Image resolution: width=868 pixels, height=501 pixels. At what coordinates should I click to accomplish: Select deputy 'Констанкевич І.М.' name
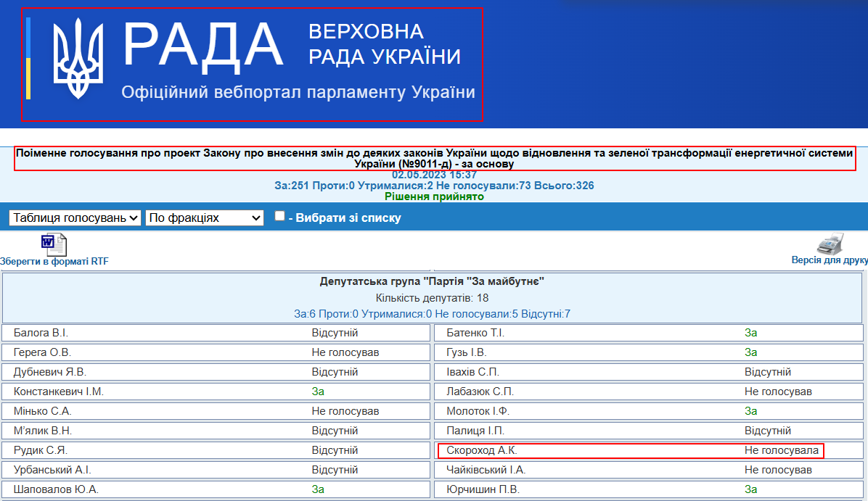click(x=59, y=392)
